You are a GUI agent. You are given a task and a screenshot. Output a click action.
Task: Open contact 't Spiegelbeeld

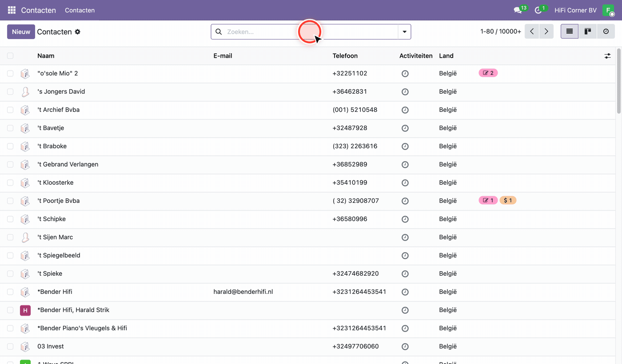(59, 255)
